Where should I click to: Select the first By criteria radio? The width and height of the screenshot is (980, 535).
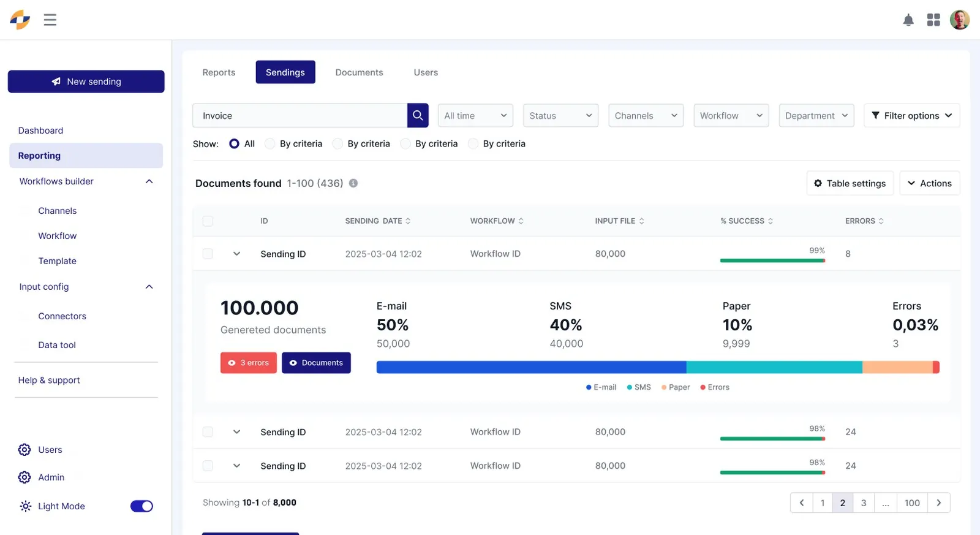[x=270, y=143]
